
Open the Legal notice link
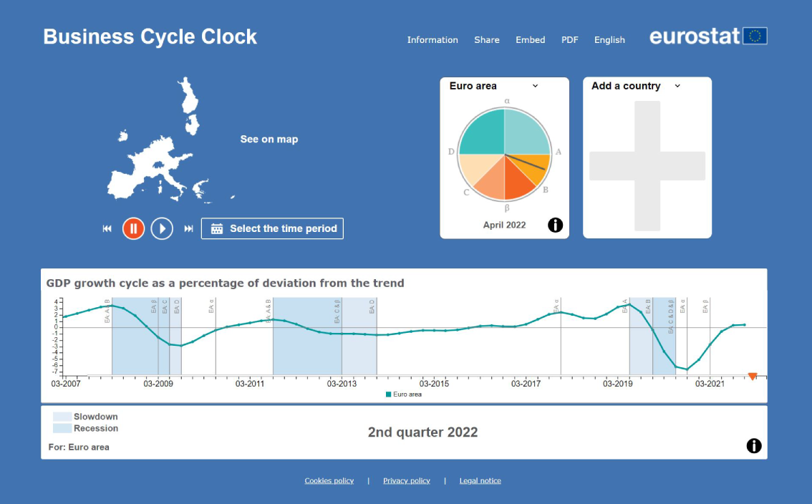click(x=480, y=480)
